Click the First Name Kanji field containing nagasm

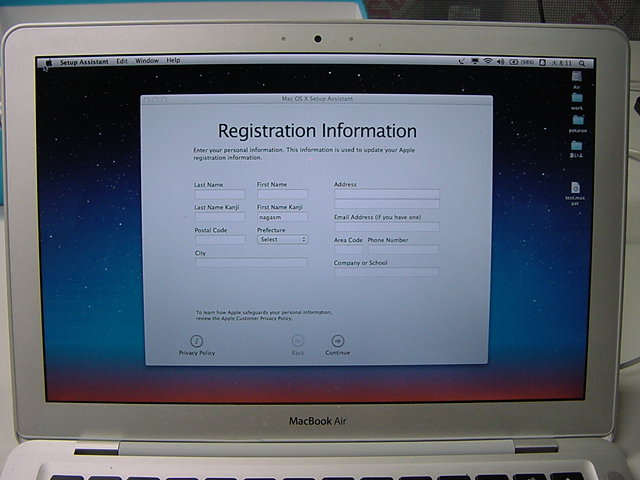point(282,217)
